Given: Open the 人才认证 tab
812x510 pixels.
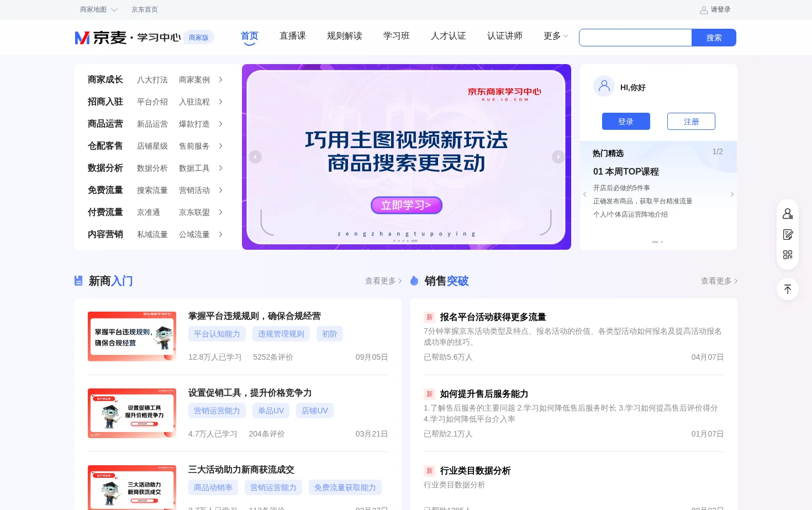Looking at the screenshot, I should (x=449, y=36).
